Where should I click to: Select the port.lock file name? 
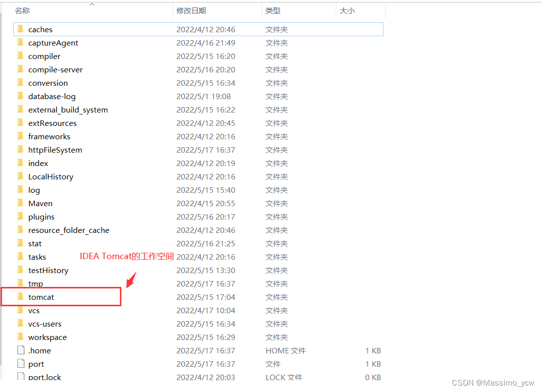45,377
